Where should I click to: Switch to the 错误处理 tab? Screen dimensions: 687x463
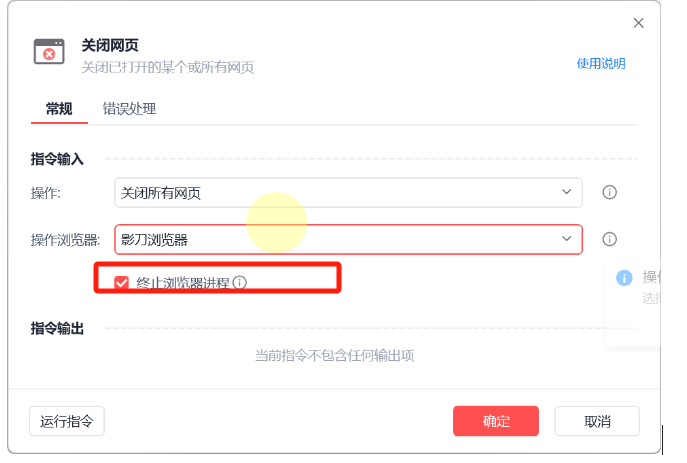(129, 108)
